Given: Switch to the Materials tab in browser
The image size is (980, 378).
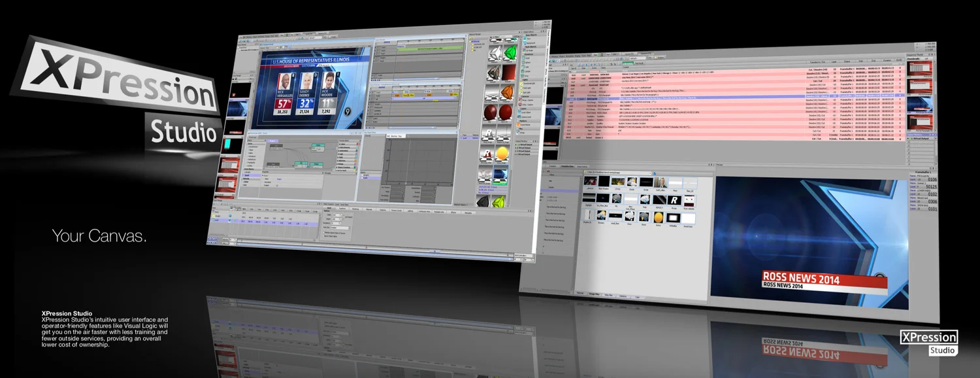Looking at the screenshot, I should (x=580, y=293).
